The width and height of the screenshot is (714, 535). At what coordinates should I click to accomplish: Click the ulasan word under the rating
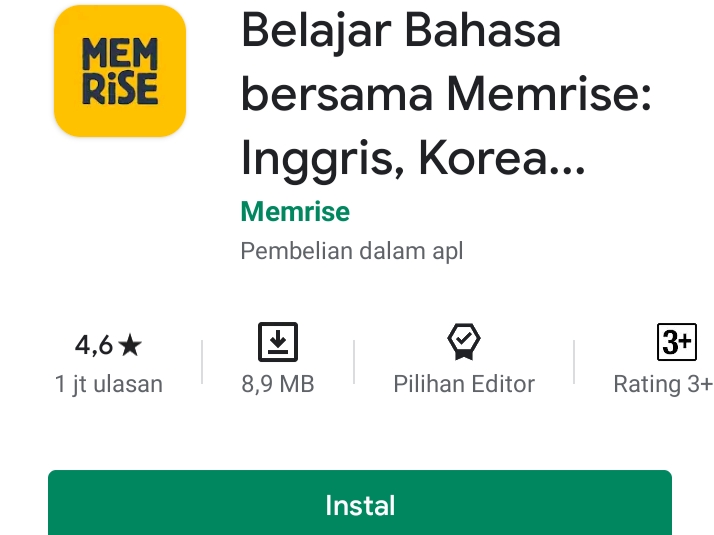coord(128,384)
